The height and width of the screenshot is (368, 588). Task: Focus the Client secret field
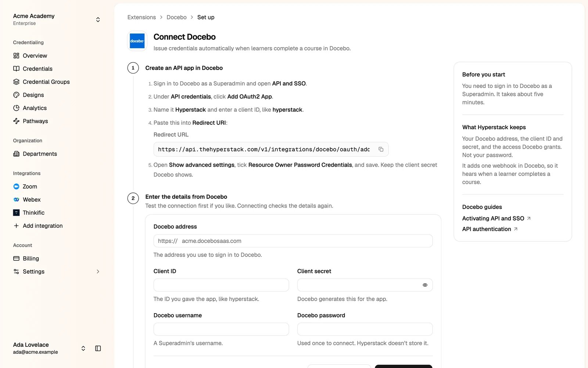365,285
